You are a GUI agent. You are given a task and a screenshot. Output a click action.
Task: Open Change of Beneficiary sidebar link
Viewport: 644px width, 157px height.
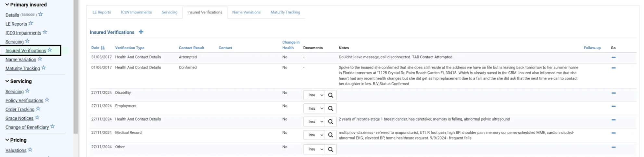point(27,127)
